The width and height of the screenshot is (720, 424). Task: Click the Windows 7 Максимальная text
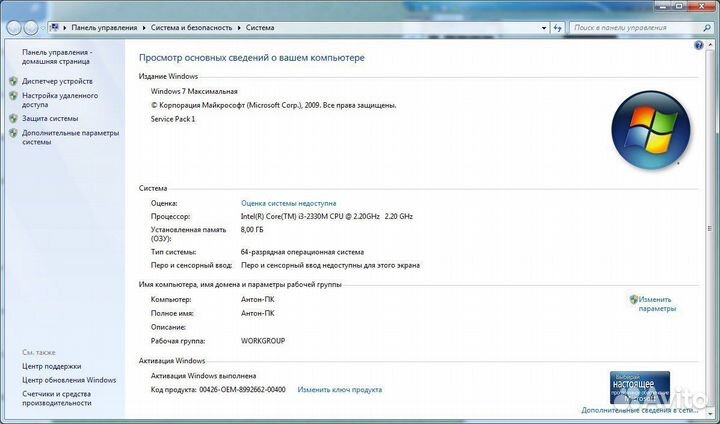tap(194, 91)
